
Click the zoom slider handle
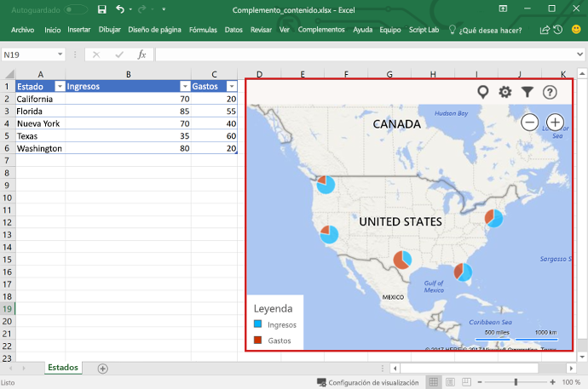pyautogui.click(x=516, y=382)
